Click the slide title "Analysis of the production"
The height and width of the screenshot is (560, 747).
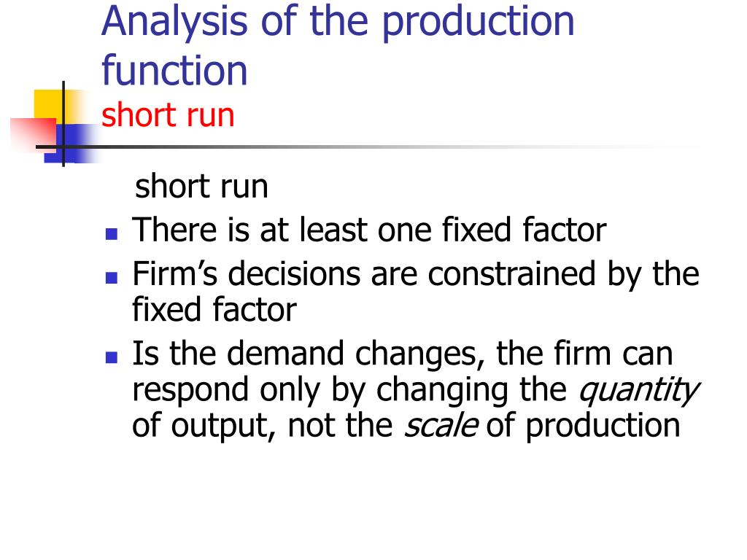pos(338,20)
